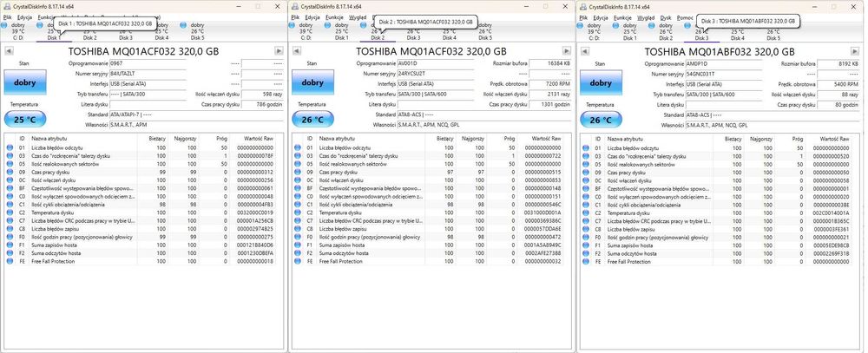Click previous-disk arrow in window showing Disk 1

[9, 51]
